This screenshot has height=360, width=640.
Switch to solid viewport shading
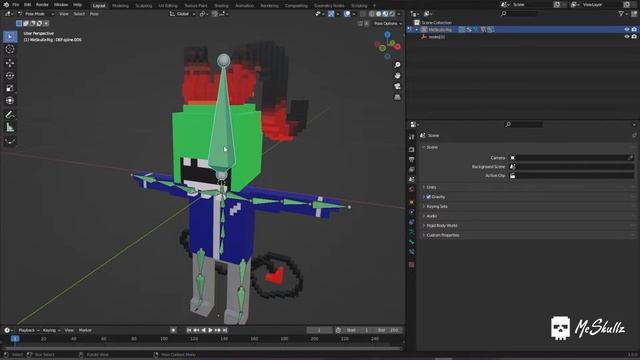(378, 14)
